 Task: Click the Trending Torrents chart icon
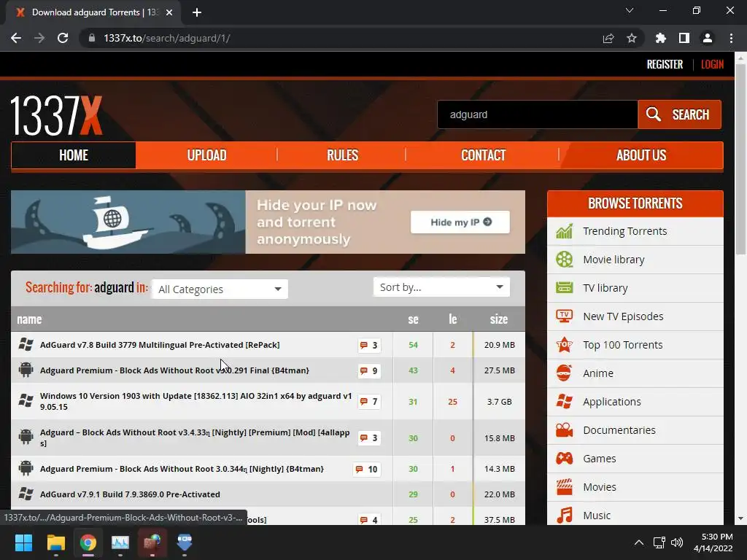pos(564,231)
